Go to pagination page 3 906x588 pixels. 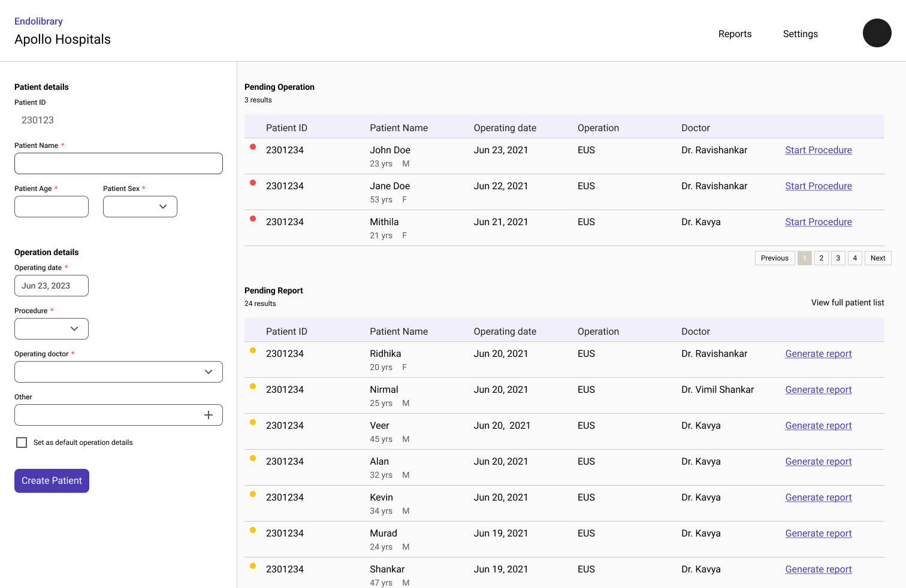[x=838, y=258]
